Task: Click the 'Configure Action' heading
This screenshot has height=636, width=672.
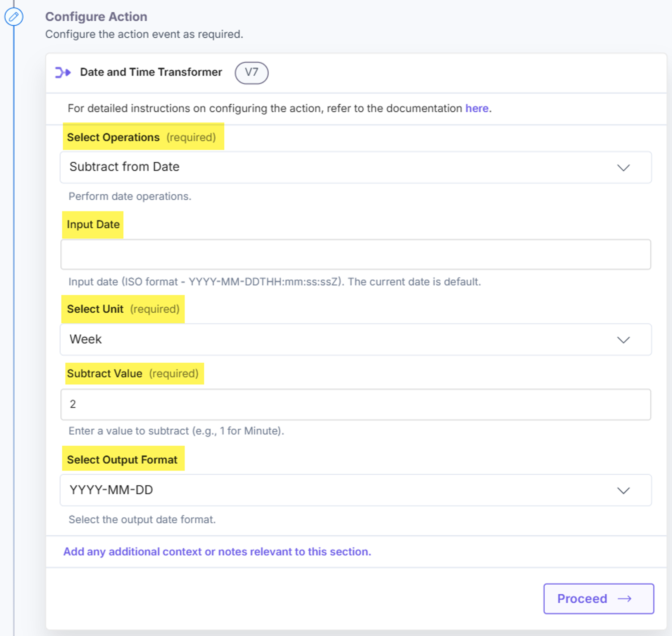Action: click(x=96, y=17)
